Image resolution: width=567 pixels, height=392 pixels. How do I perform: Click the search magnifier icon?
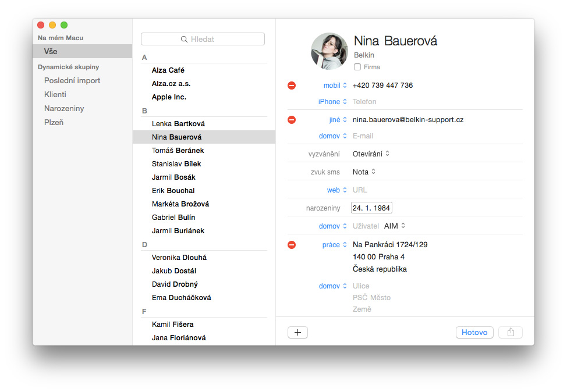coord(184,40)
